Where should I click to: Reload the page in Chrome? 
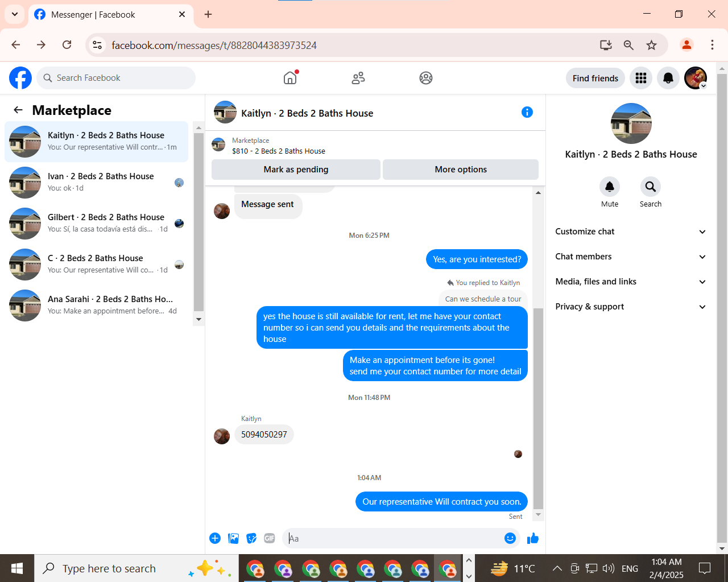pyautogui.click(x=67, y=45)
